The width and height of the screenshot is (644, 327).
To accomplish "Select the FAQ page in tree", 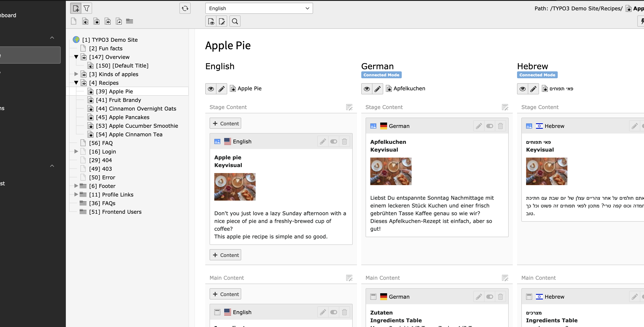I will 101,143.
